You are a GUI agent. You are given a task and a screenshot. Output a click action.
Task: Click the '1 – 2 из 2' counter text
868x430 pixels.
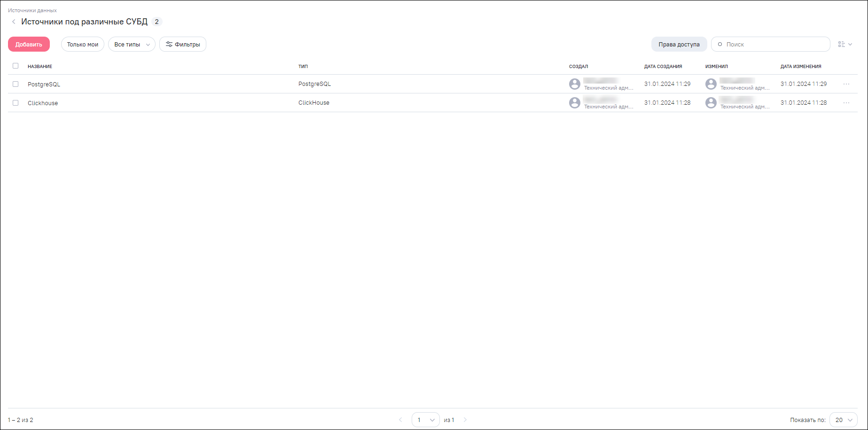click(x=21, y=420)
